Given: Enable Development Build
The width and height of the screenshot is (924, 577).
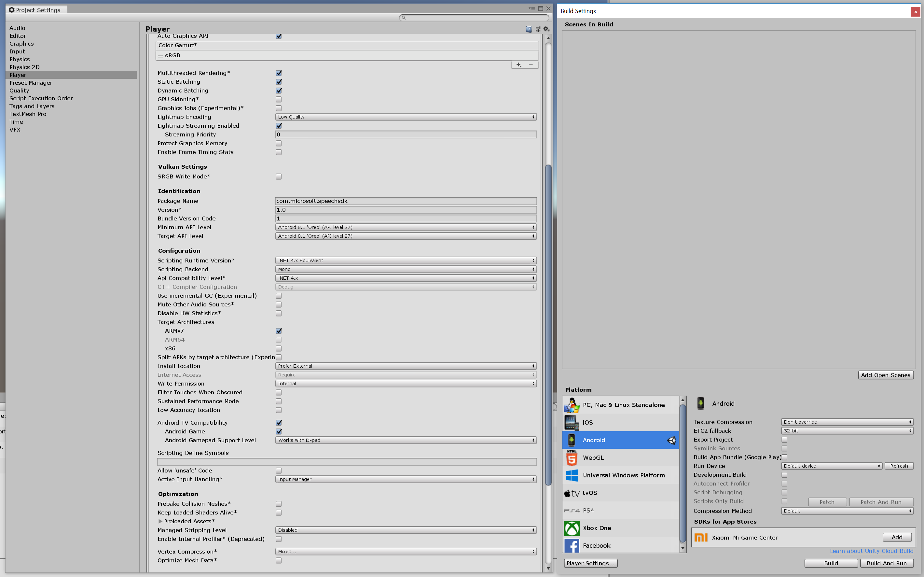Looking at the screenshot, I should pos(784,475).
